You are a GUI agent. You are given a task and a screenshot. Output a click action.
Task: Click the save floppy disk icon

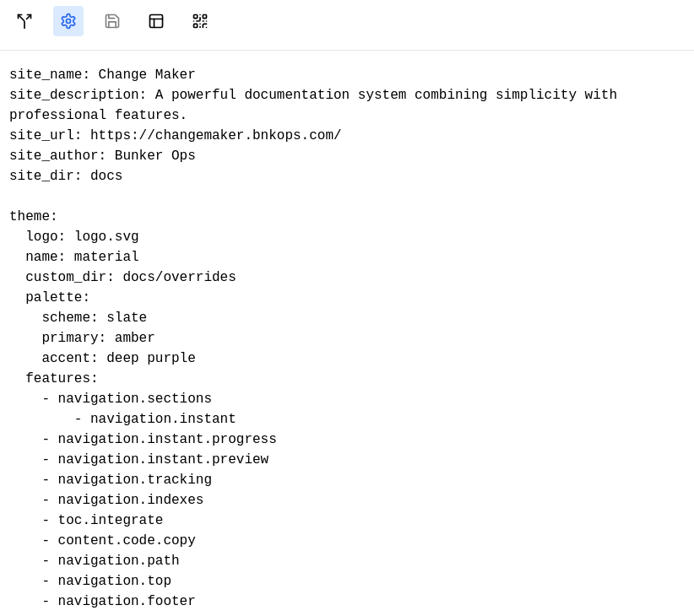[112, 21]
